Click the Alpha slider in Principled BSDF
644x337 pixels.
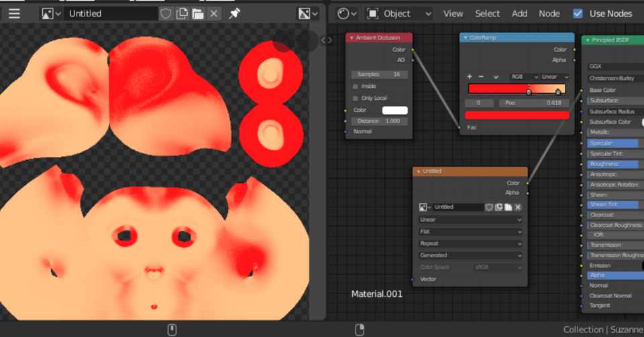pos(616,275)
